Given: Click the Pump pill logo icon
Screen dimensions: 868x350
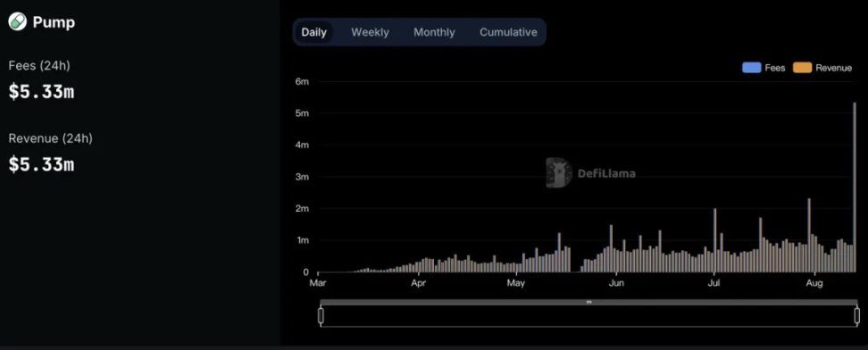Looking at the screenshot, I should pos(17,22).
